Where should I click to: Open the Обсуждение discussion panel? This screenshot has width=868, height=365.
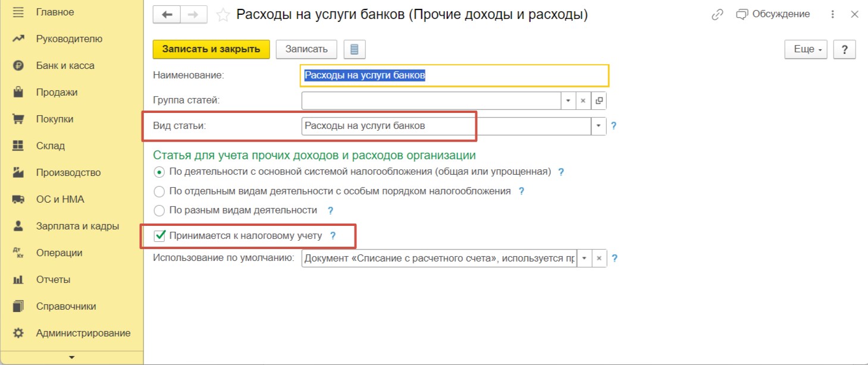pos(773,14)
